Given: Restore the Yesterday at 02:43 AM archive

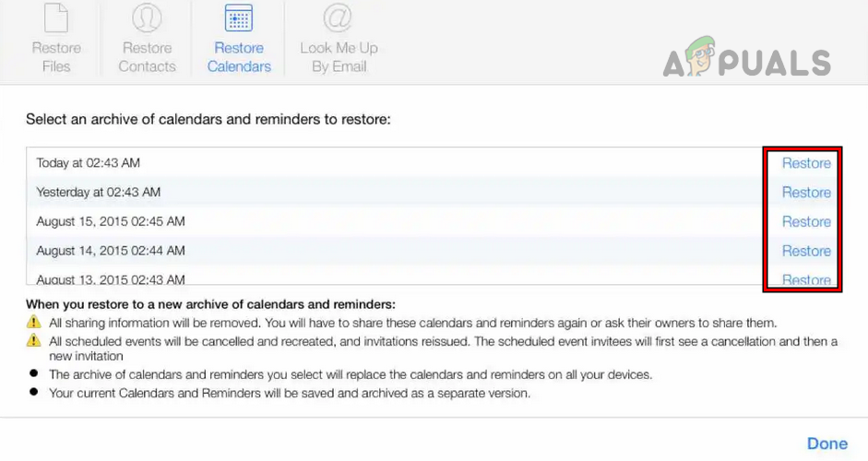Looking at the screenshot, I should [806, 193].
